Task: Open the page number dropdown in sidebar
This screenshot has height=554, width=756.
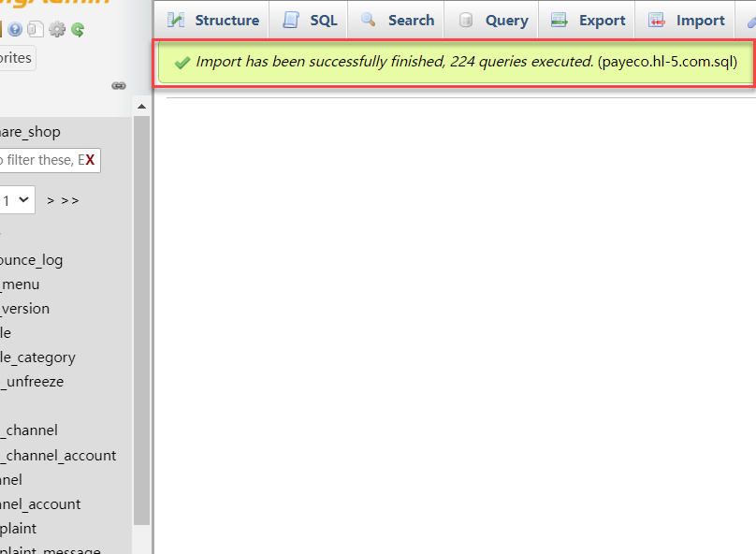Action: pos(18,200)
